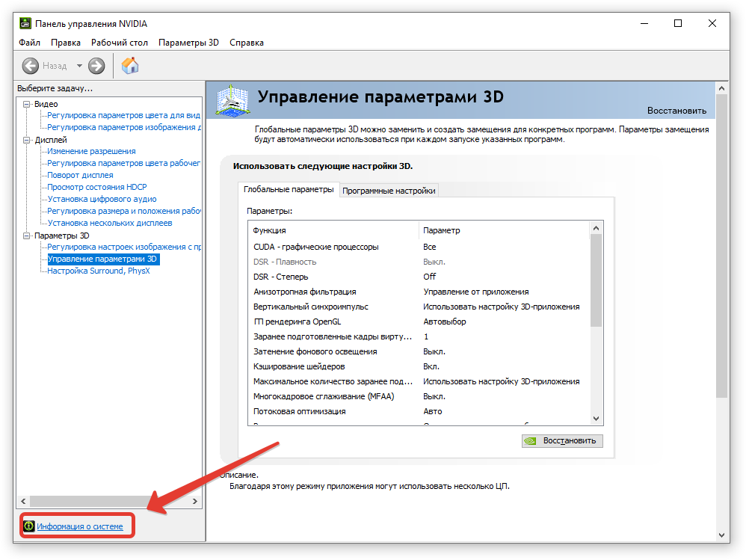Viewport: 746px width, 560px height.
Task: Click the Back arrow icon
Action: 31,66
